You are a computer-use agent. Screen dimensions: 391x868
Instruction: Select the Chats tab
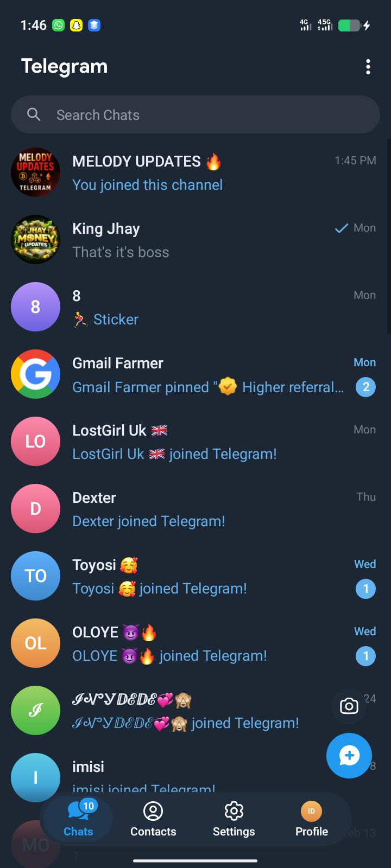point(78,819)
